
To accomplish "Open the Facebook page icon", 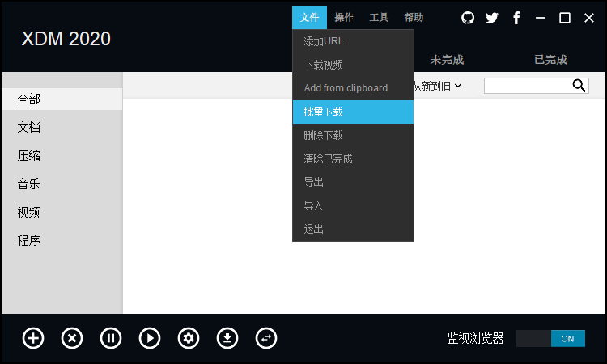I will pos(516,18).
